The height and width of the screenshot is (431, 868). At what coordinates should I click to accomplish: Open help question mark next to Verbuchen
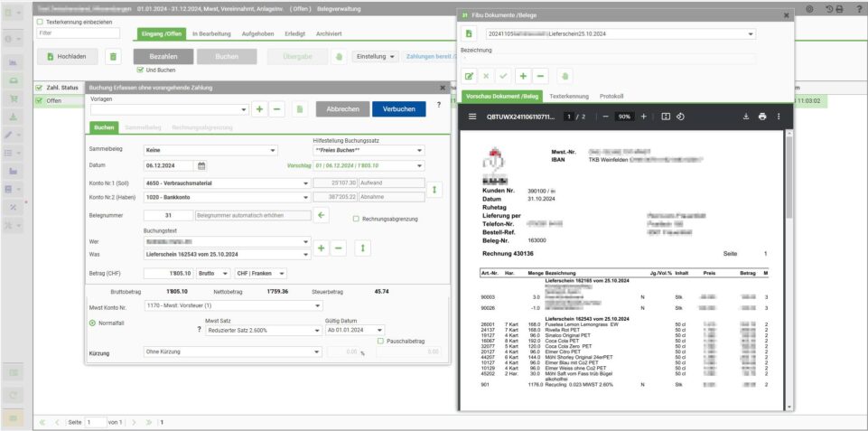tap(439, 105)
